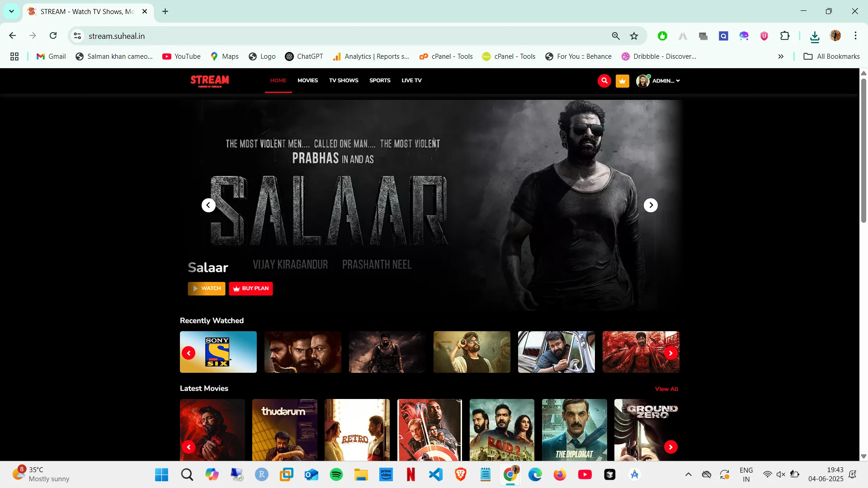
Task: Click the STREAM logo
Action: tap(210, 81)
